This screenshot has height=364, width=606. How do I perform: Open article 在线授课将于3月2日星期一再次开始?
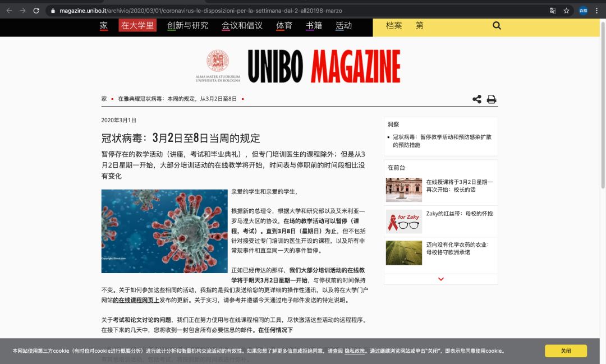(x=460, y=186)
